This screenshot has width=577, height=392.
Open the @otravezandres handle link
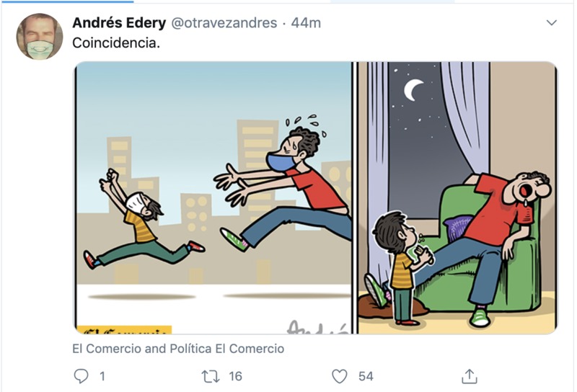(x=224, y=23)
